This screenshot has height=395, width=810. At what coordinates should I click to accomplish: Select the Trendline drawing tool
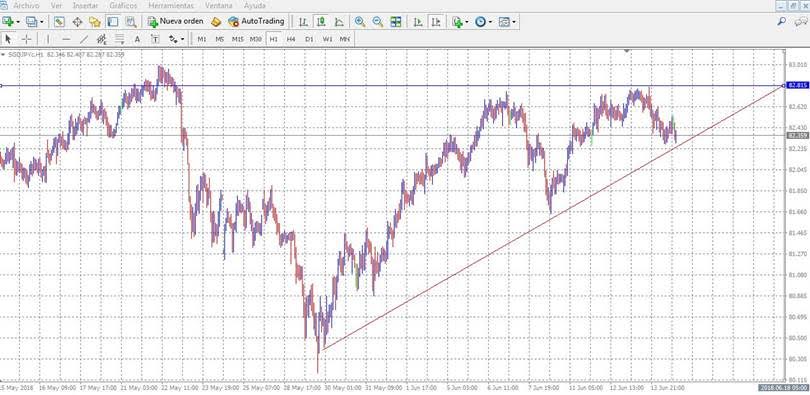coord(84,39)
